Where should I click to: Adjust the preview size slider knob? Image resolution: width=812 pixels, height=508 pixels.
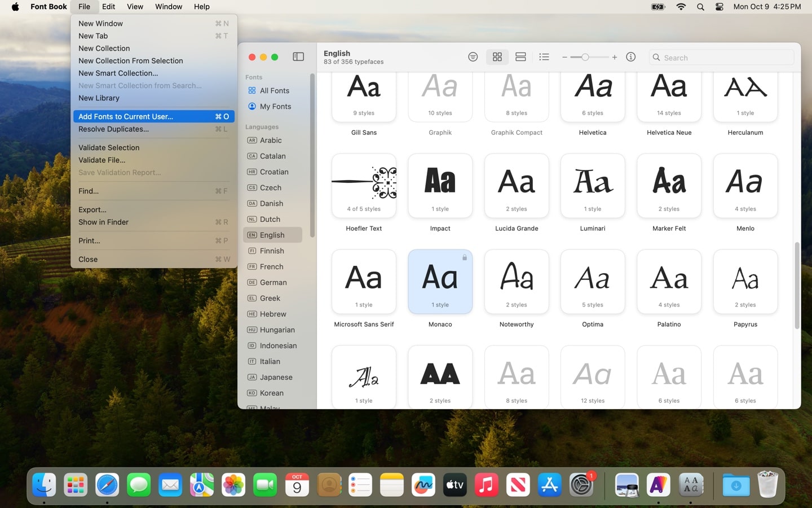585,57
